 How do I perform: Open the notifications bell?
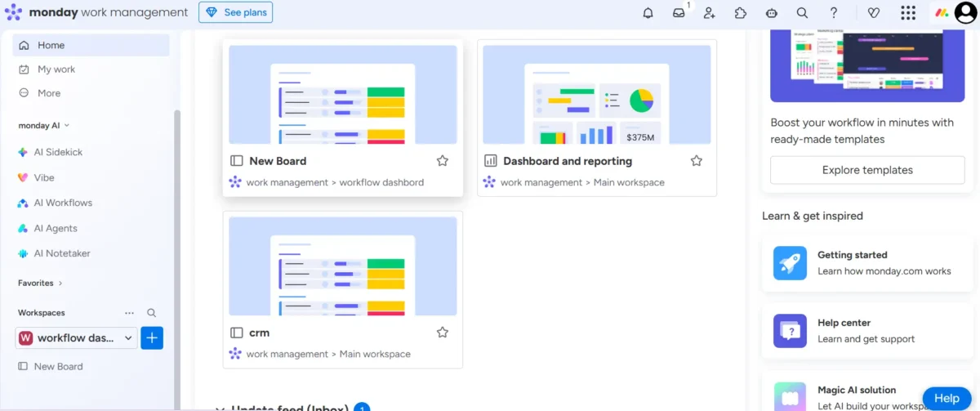(648, 13)
